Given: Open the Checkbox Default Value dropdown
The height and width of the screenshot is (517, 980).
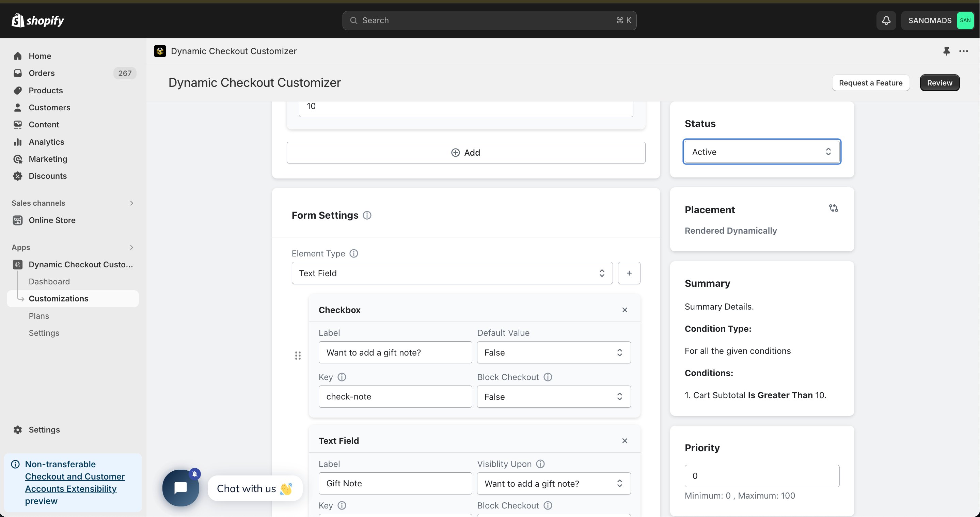Looking at the screenshot, I should click(x=554, y=352).
